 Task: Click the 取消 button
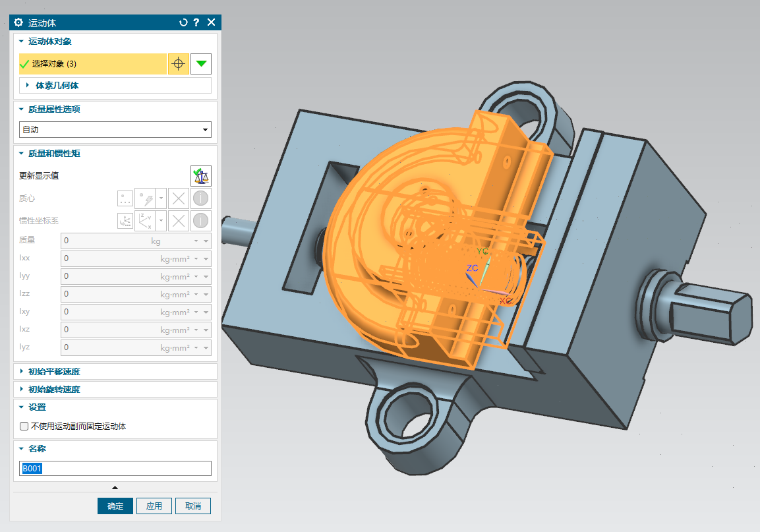(x=193, y=506)
